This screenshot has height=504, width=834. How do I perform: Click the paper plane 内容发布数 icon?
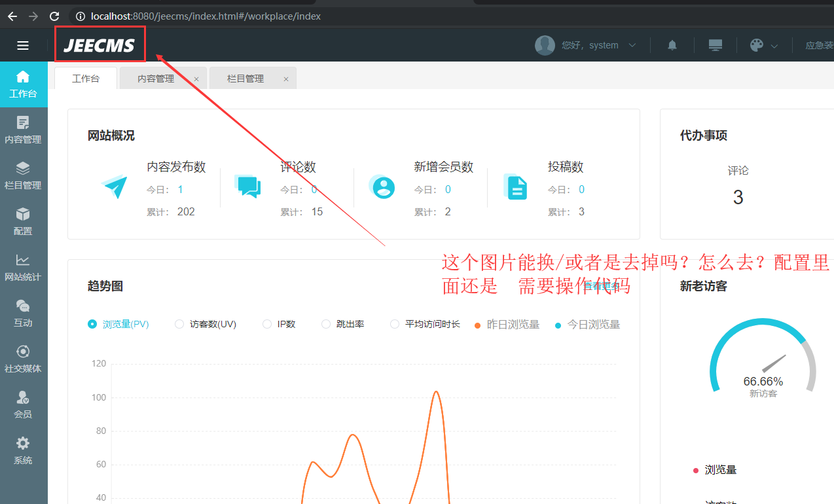click(x=115, y=187)
